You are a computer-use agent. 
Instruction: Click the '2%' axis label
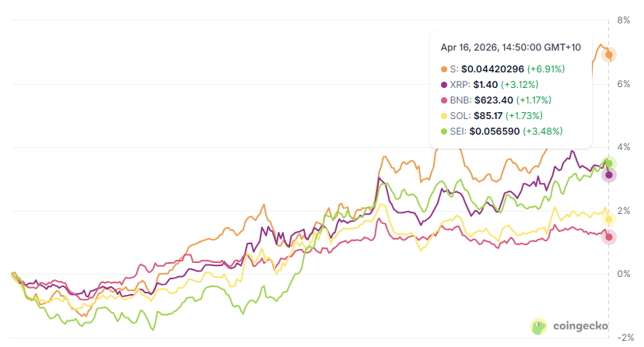pyautogui.click(x=624, y=211)
